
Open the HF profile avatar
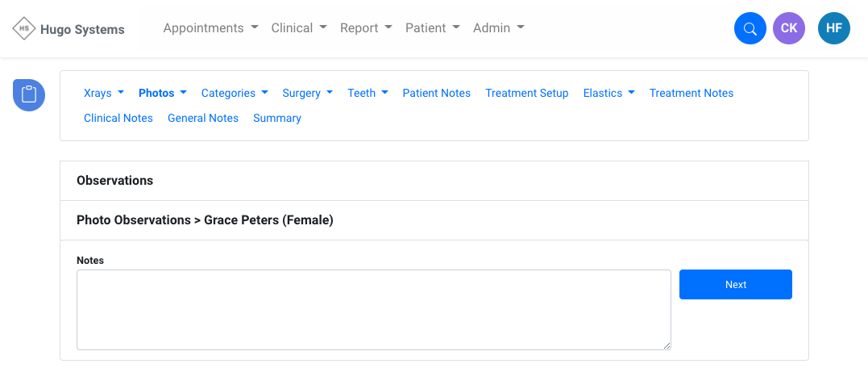point(833,29)
